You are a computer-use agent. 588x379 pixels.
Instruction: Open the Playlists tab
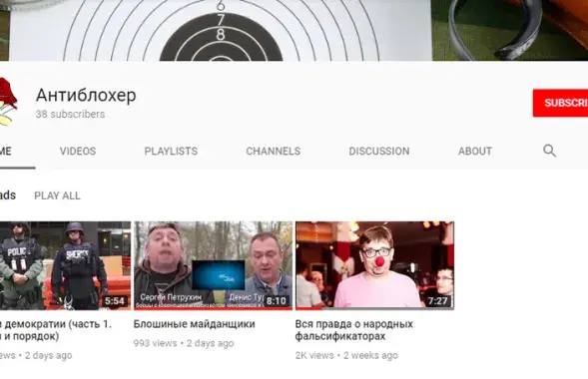tap(171, 151)
